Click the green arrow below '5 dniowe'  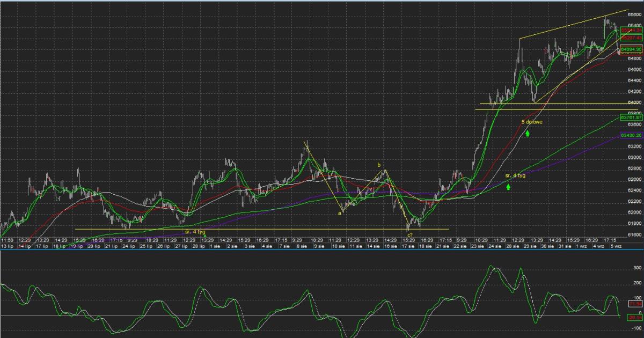528,132
